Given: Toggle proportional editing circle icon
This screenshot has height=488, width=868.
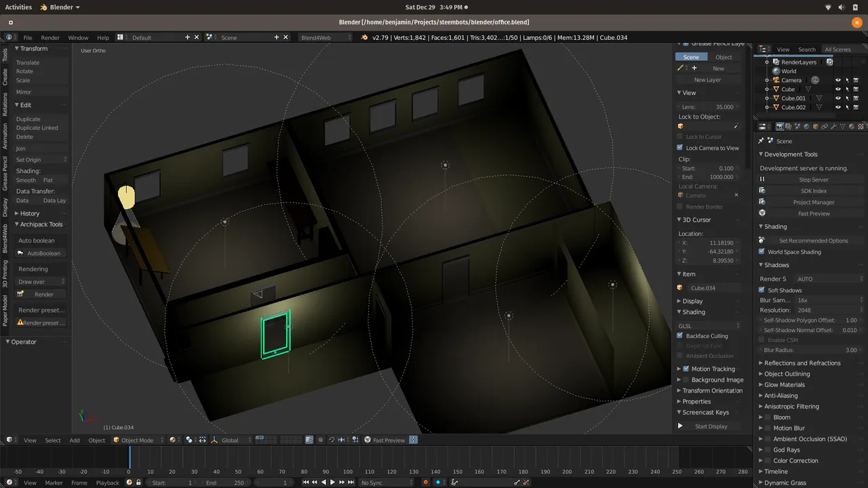Looking at the screenshot, I should coord(321,440).
